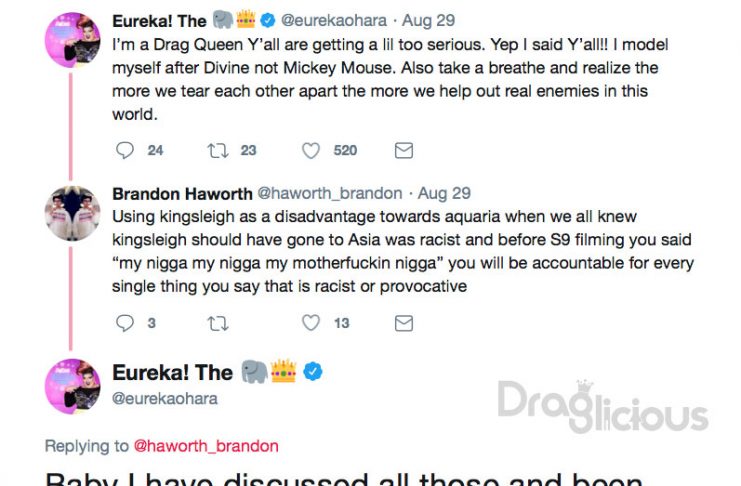Click the Eureka! The name in top tweet
Viewport: 741px width, 486px height.
pyautogui.click(x=159, y=21)
